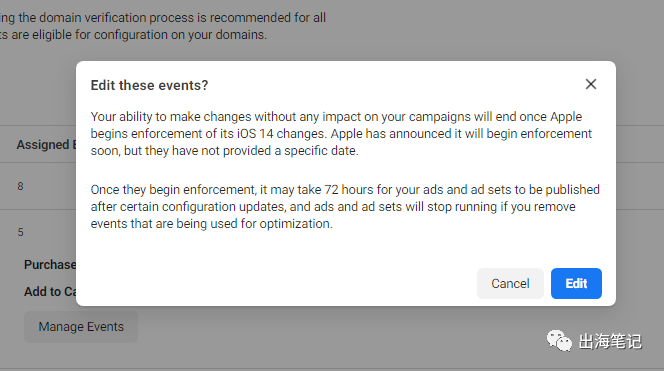Image resolution: width=664 pixels, height=371 pixels.
Task: Cancel editing the events
Action: [x=510, y=283]
